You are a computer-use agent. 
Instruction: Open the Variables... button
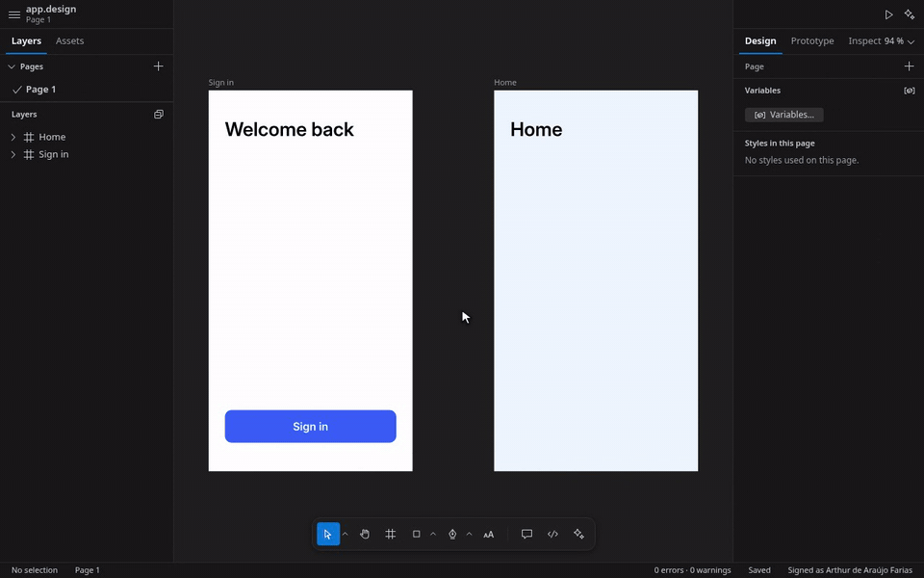784,115
